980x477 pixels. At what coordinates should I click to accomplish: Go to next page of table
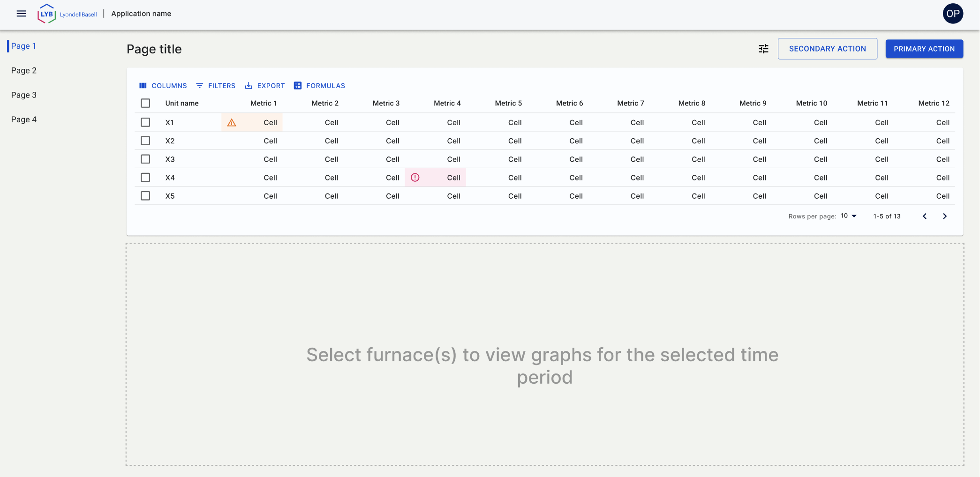tap(945, 216)
